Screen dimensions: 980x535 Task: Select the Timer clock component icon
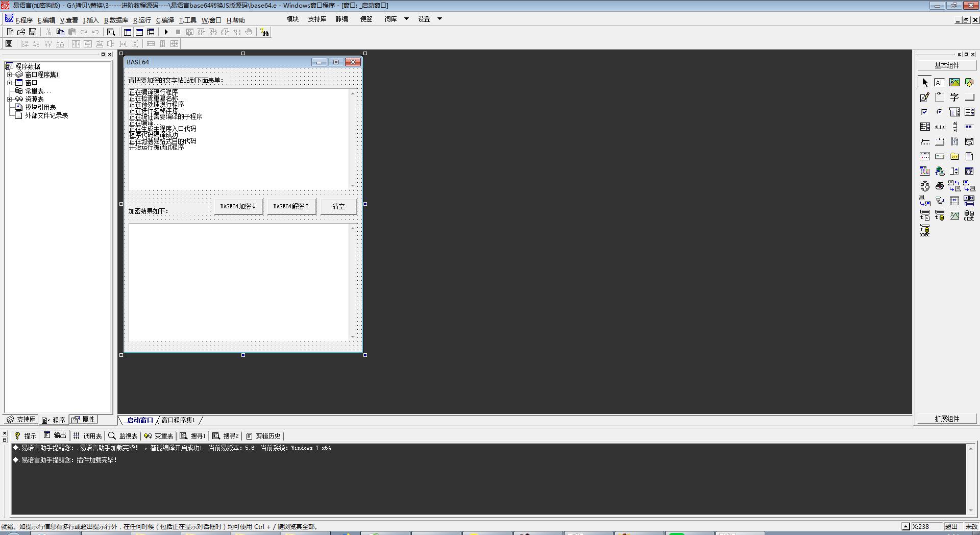[925, 186]
